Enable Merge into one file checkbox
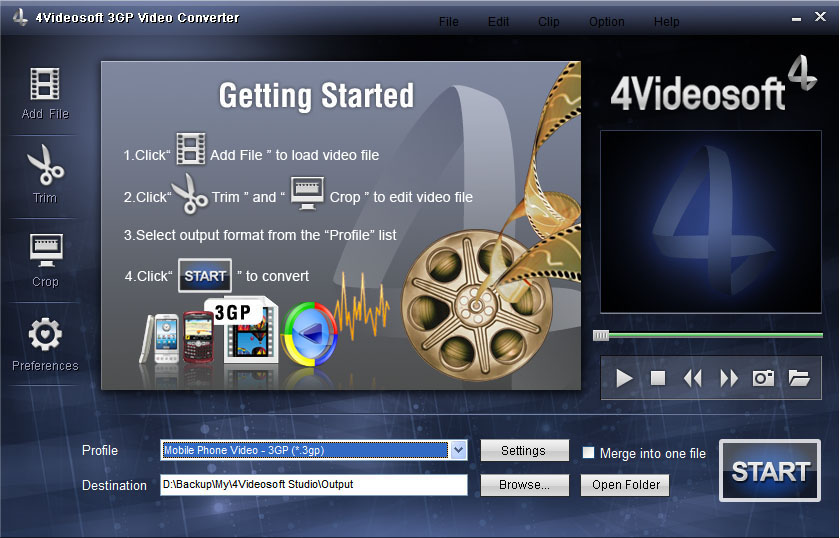Image resolution: width=840 pixels, height=538 pixels. [x=588, y=453]
